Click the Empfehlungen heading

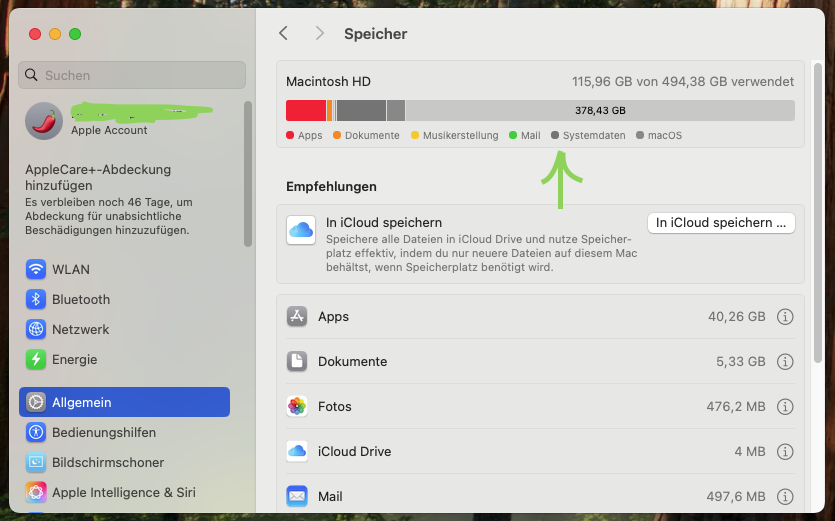tap(331, 186)
